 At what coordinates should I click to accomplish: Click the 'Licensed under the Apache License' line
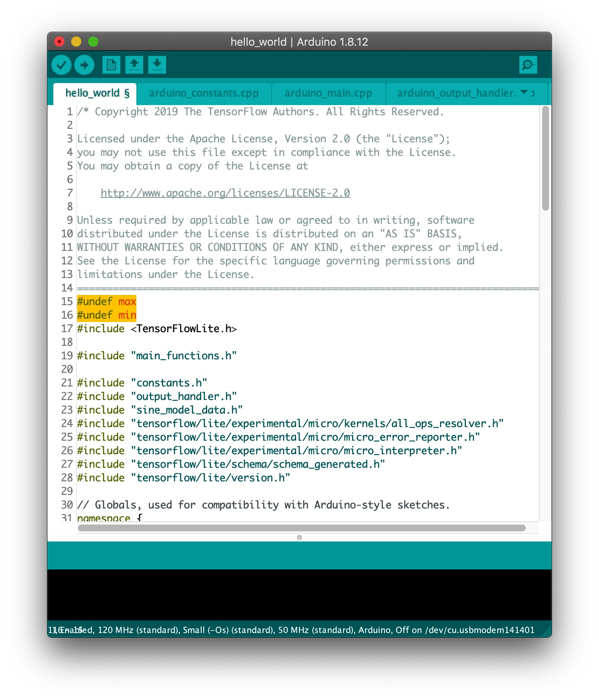coord(263,139)
